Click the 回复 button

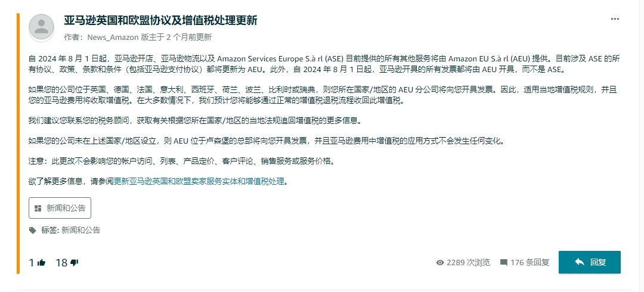589,262
